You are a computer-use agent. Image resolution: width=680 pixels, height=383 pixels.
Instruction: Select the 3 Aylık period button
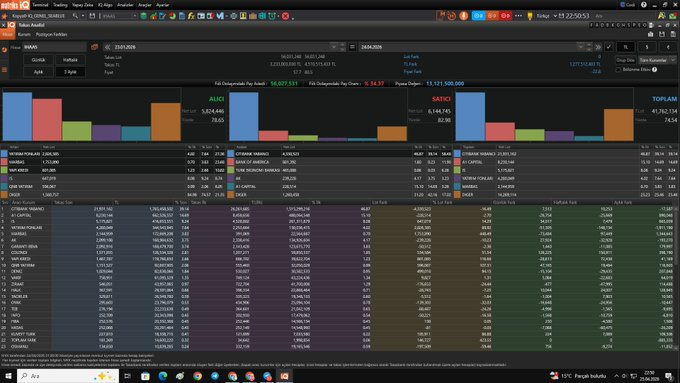click(x=70, y=72)
